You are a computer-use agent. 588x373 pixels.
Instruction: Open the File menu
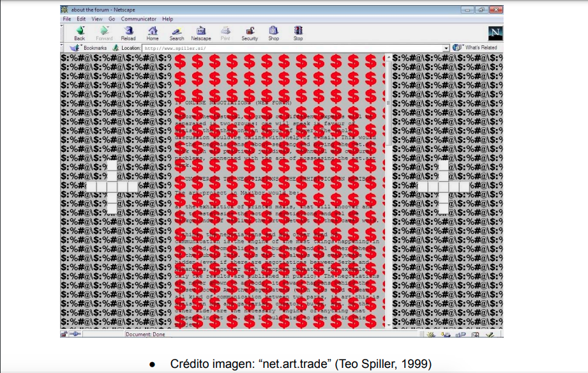pos(67,19)
